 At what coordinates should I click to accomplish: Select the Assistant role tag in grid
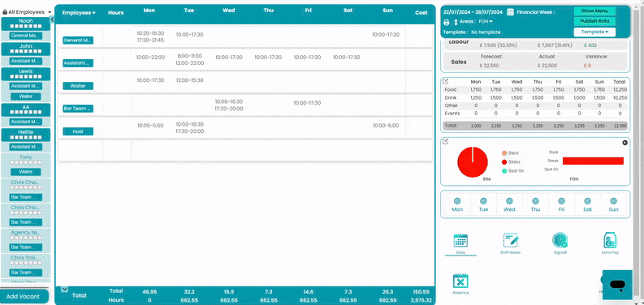click(x=78, y=63)
